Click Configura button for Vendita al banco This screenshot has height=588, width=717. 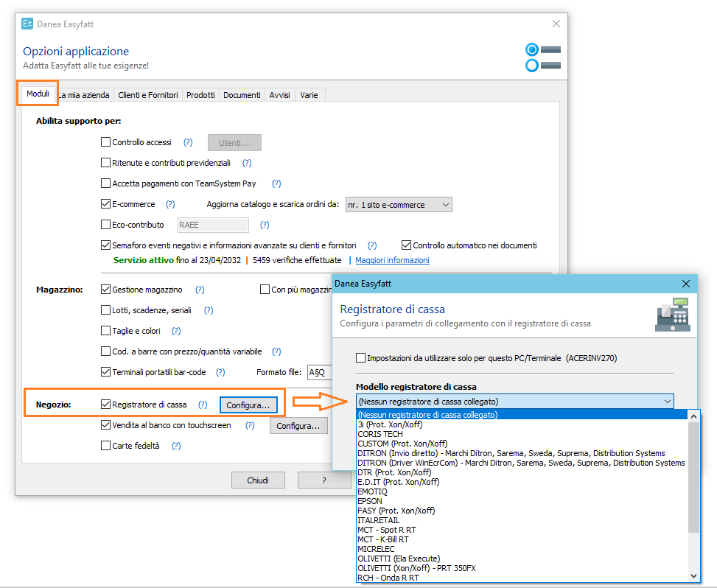pos(298,426)
